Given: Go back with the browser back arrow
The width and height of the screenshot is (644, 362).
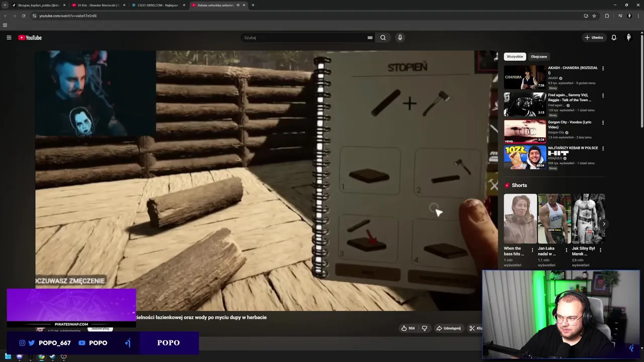Looking at the screenshot, I should (x=6, y=16).
